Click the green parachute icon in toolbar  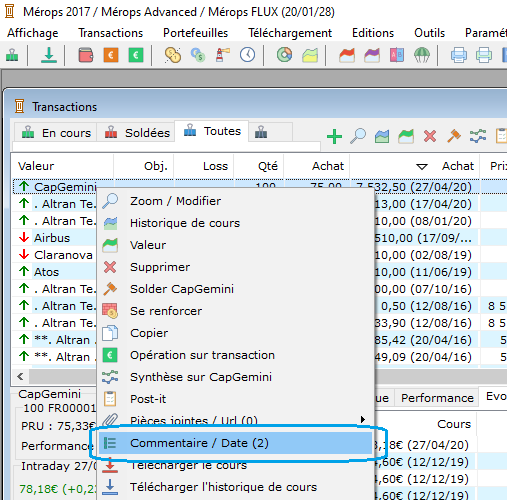(x=422, y=55)
